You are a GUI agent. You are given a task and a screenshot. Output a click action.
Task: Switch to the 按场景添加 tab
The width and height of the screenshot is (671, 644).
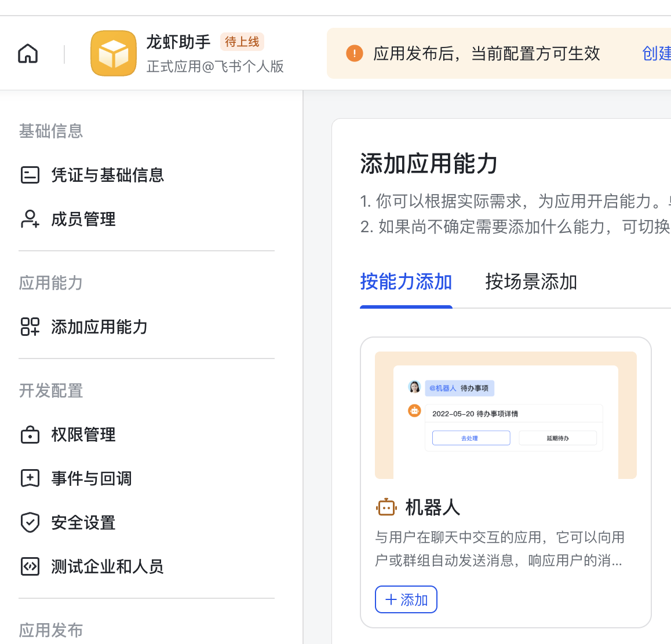point(531,282)
